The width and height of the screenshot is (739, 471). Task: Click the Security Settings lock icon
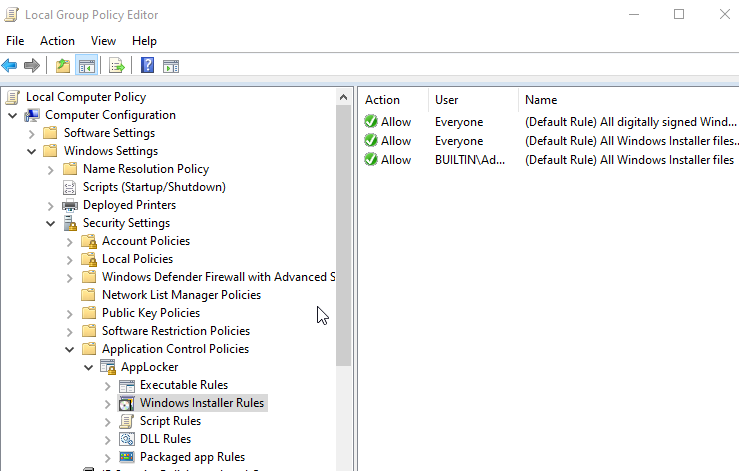pos(70,223)
